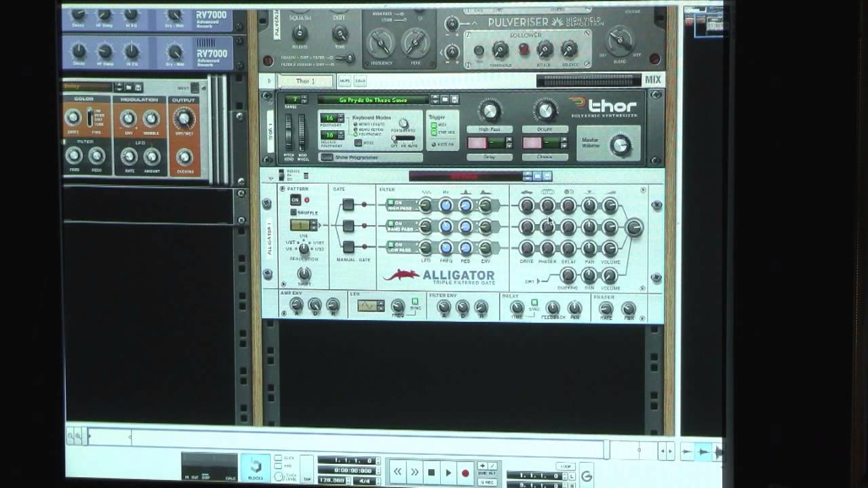Toggle the High Pass filter ON switch
This screenshot has height=488, width=868.
pyautogui.click(x=391, y=203)
